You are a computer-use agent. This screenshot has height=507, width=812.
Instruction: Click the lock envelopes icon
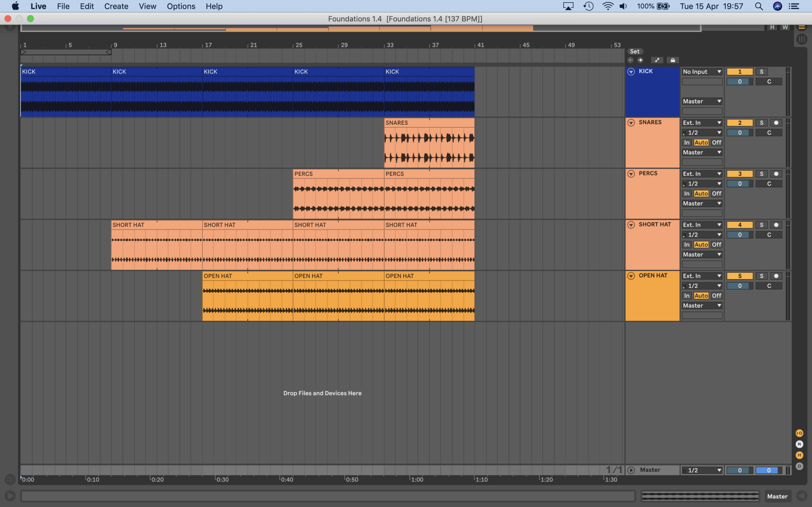[672, 60]
